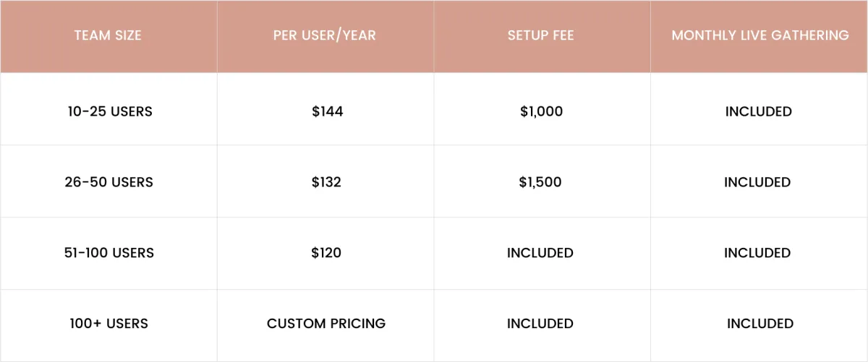Select the Per User/Year column header

[325, 35]
